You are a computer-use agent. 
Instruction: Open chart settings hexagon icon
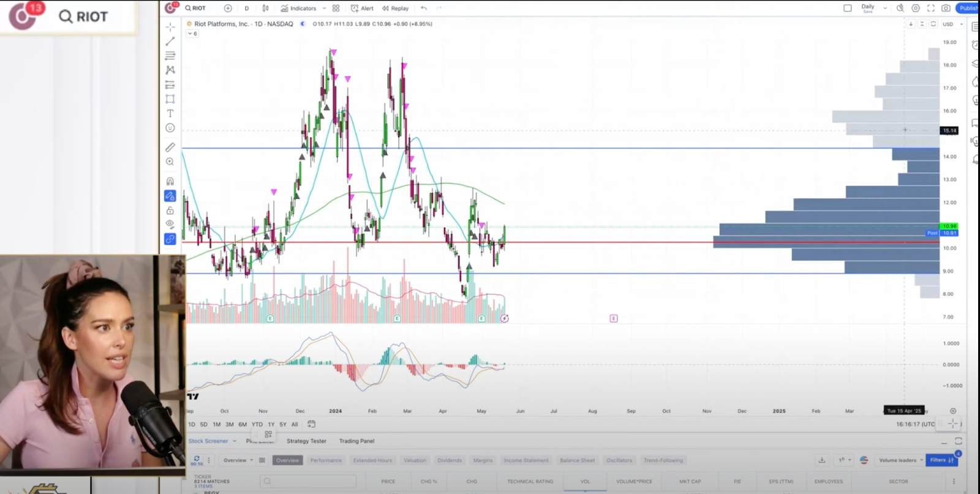pos(916,8)
